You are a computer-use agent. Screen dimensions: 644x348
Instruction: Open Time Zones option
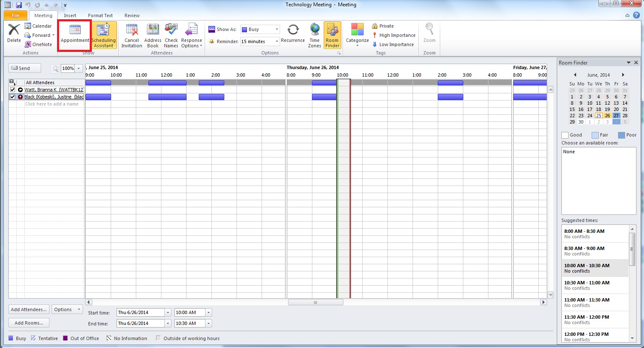coord(314,36)
